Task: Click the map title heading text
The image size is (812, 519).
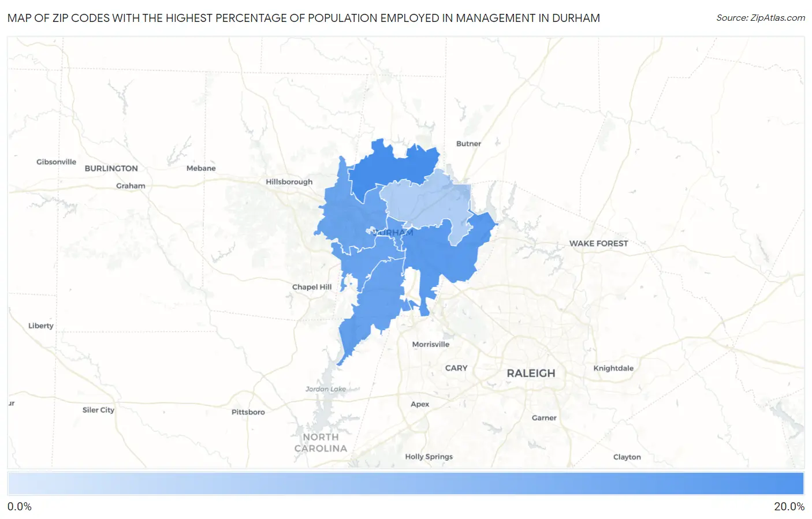Action: click(x=304, y=18)
